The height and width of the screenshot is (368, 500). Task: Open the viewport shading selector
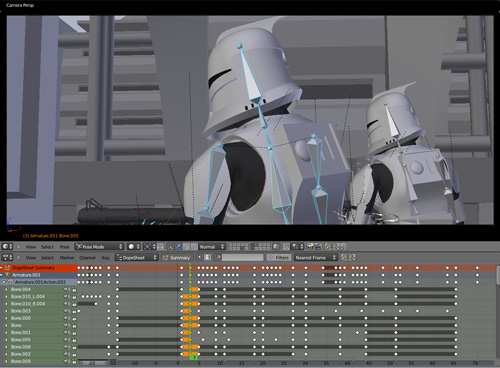[x=134, y=247]
